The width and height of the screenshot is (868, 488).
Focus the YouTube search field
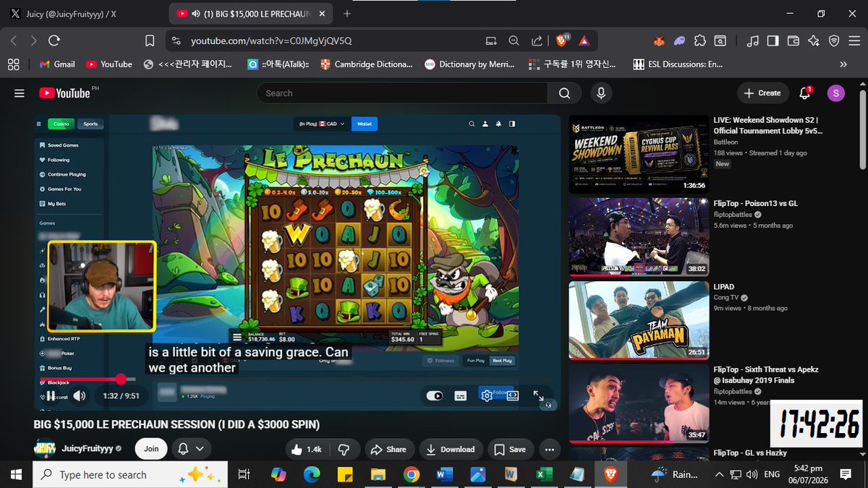point(401,93)
